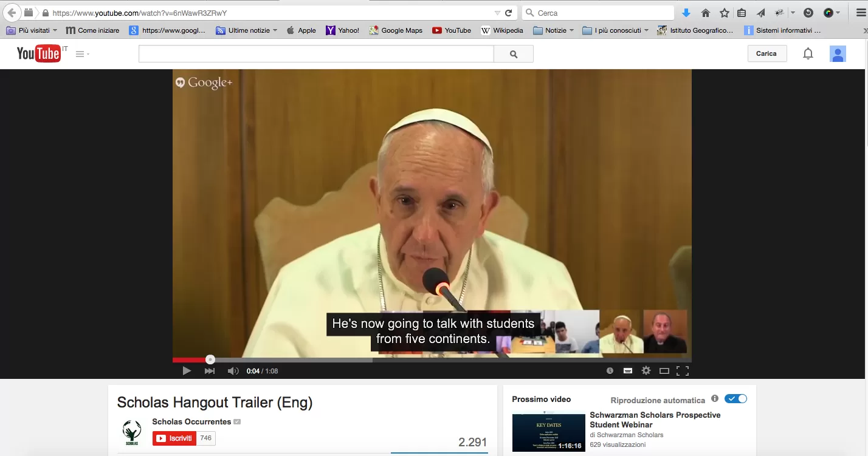Click the Watch Later clock icon
Image resolution: width=868 pixels, height=456 pixels.
[610, 371]
